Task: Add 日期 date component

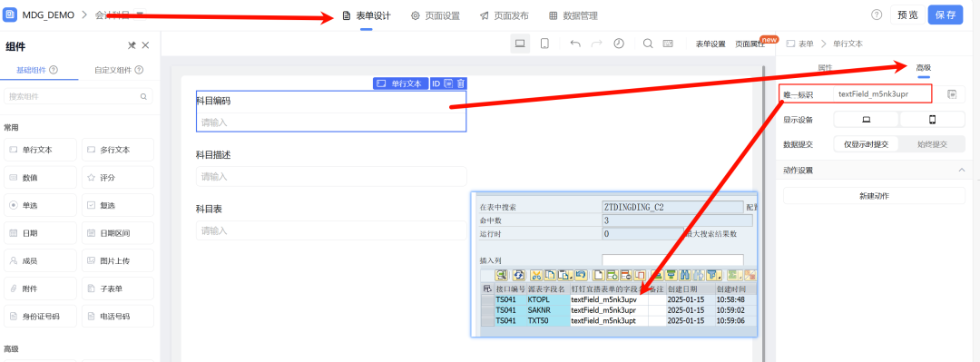Action: click(40, 233)
